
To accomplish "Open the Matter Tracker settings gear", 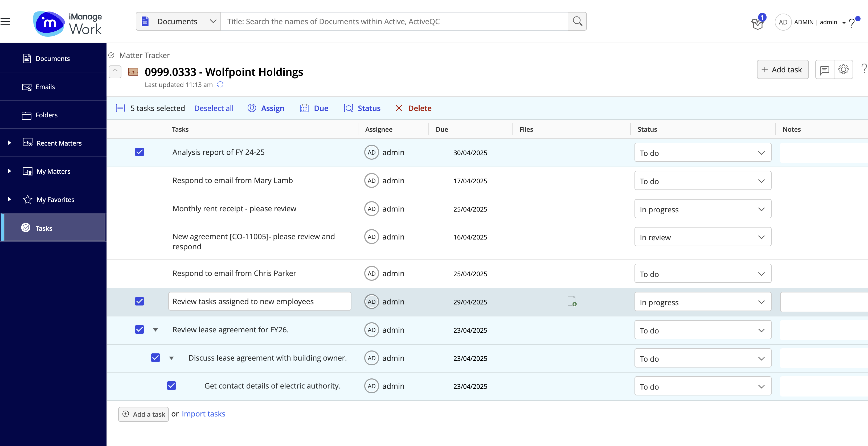I will coord(843,70).
